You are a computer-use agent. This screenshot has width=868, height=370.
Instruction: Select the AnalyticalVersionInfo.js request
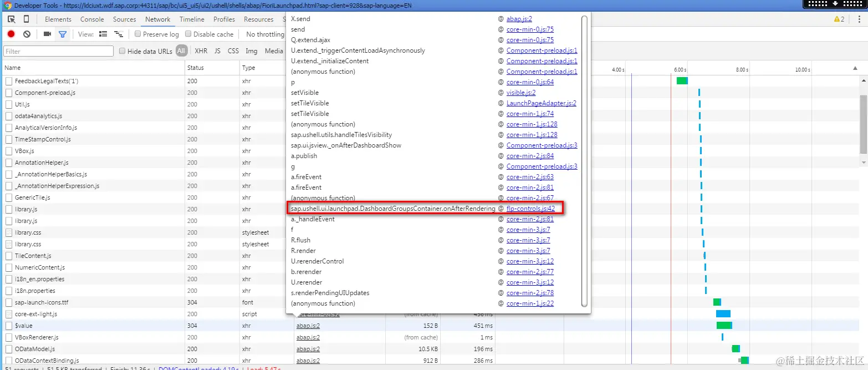[x=46, y=128]
